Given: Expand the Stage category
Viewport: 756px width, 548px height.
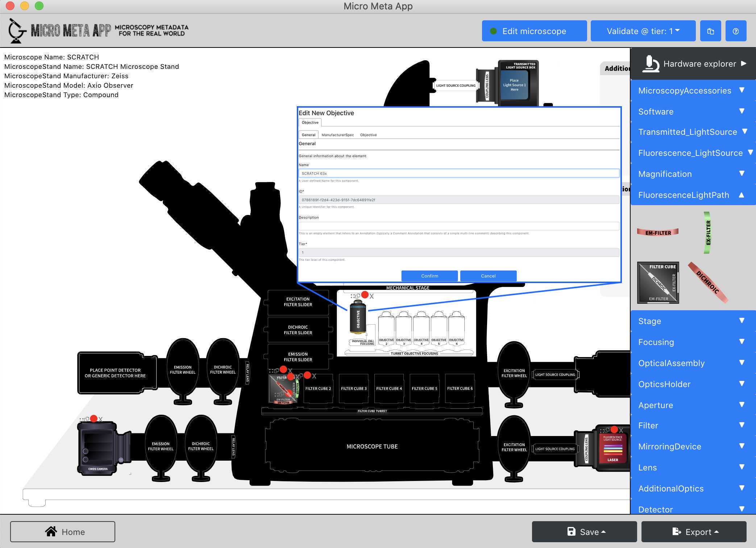Looking at the screenshot, I should 693,321.
